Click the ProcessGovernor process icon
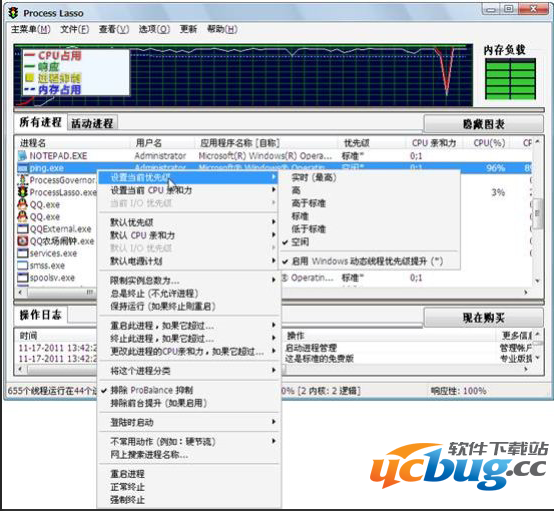554x511 pixels. pos(23,180)
